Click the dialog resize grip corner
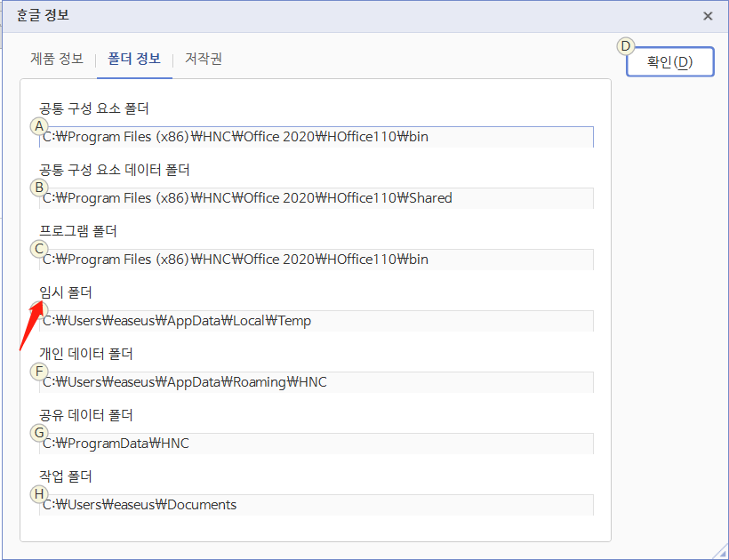This screenshot has height=560, width=729. [x=721, y=552]
